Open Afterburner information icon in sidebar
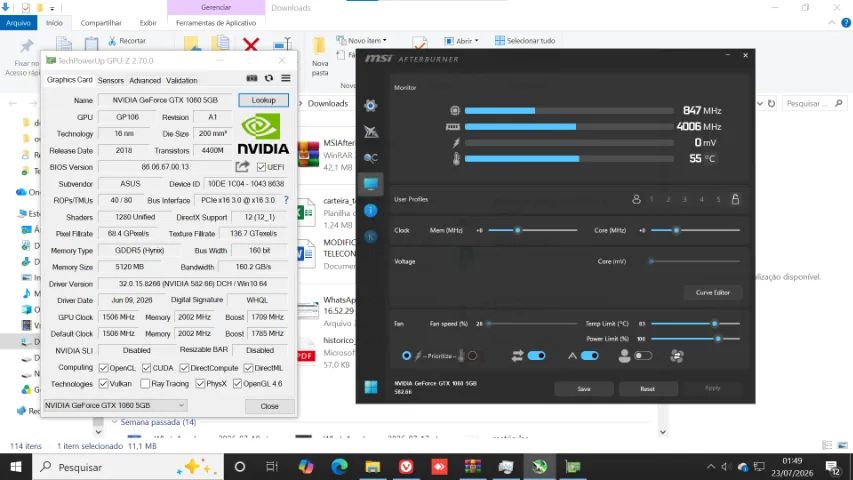Screen dimensions: 853x480 pyautogui.click(x=370, y=211)
